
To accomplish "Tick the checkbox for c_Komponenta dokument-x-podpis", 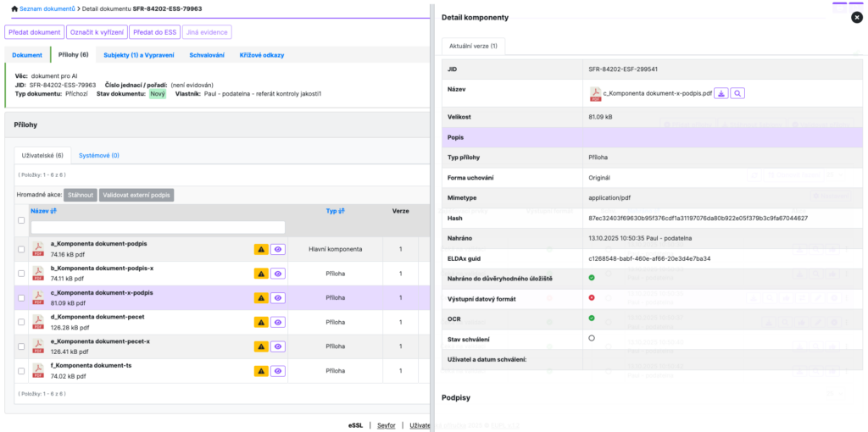I will (x=21, y=297).
